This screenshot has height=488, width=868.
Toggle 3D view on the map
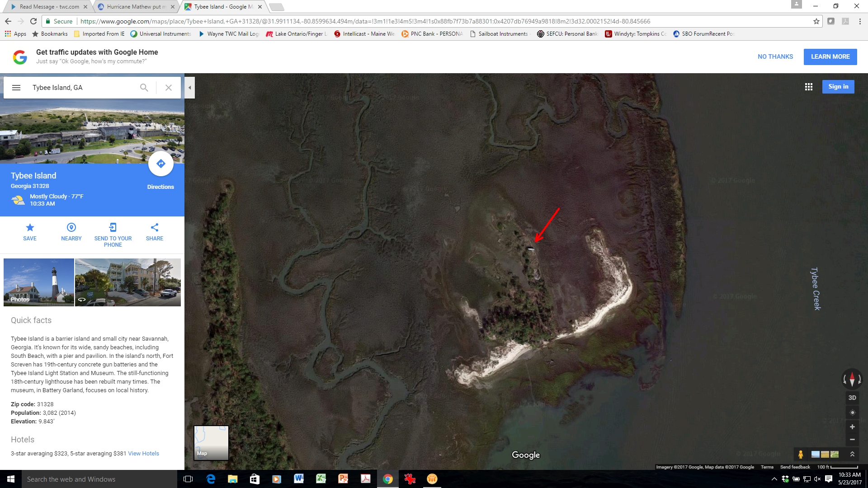(852, 398)
